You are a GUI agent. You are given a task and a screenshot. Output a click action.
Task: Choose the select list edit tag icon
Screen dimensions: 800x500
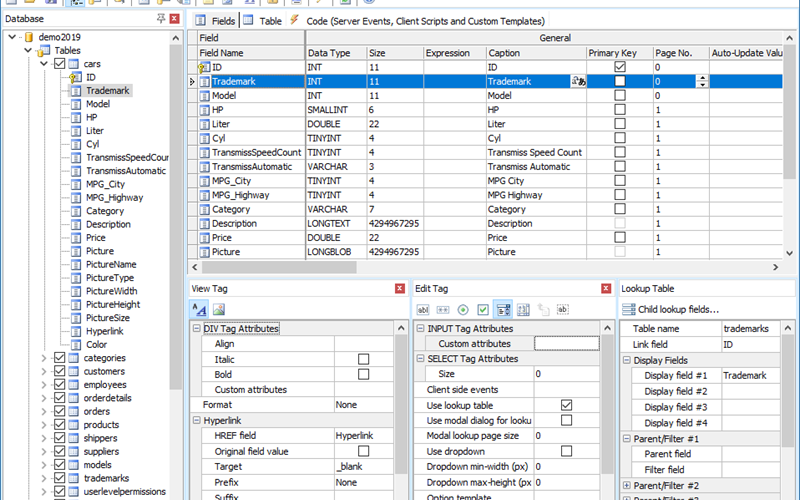coord(503,310)
